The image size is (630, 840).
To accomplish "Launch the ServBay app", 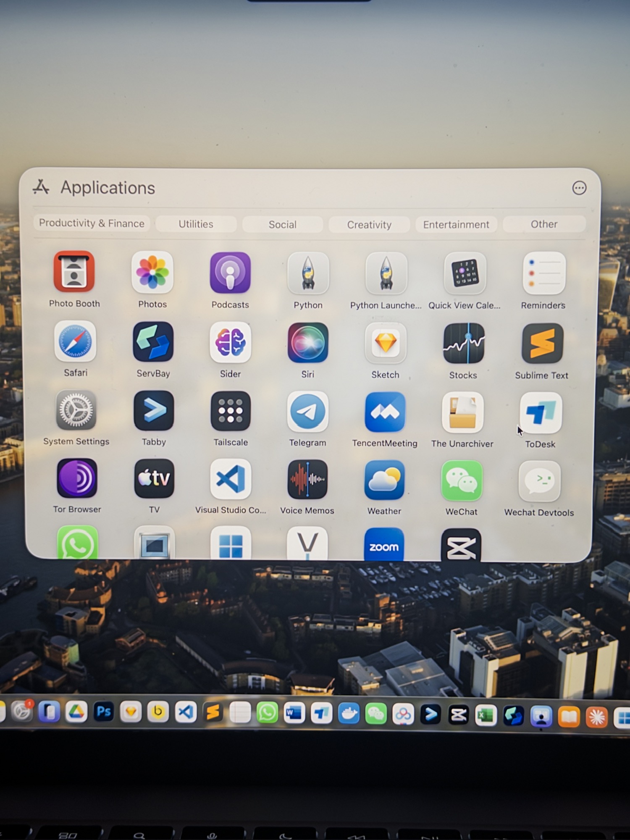I will coord(153,342).
